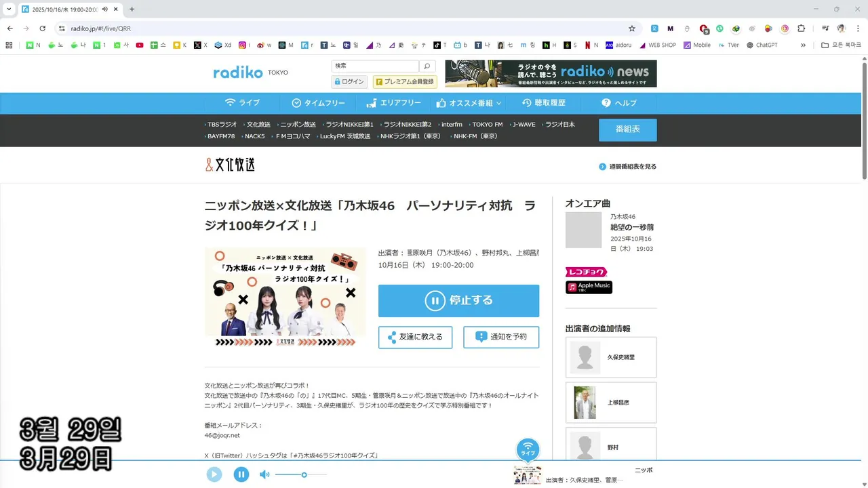Bookmark this page with star icon
The image size is (868, 488).
pyautogui.click(x=632, y=28)
